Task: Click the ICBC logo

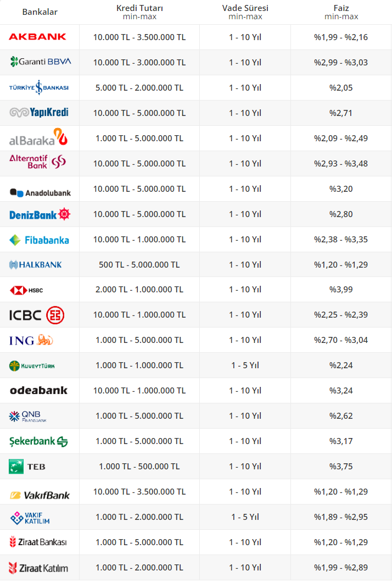Action: (x=37, y=315)
